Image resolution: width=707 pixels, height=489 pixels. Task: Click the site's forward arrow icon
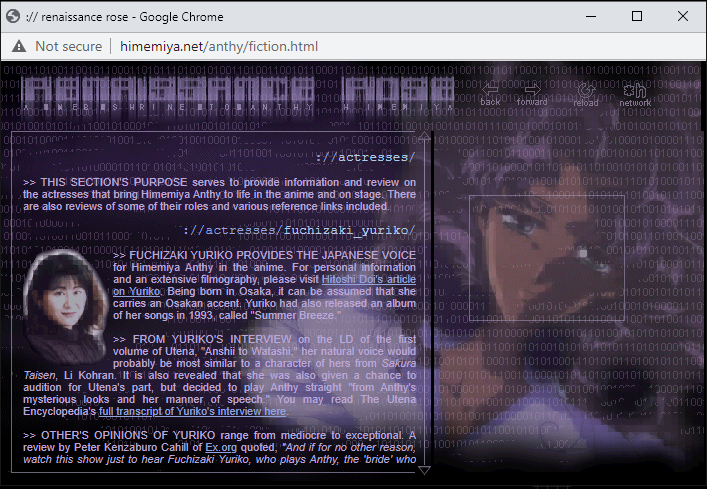pyautogui.click(x=533, y=90)
